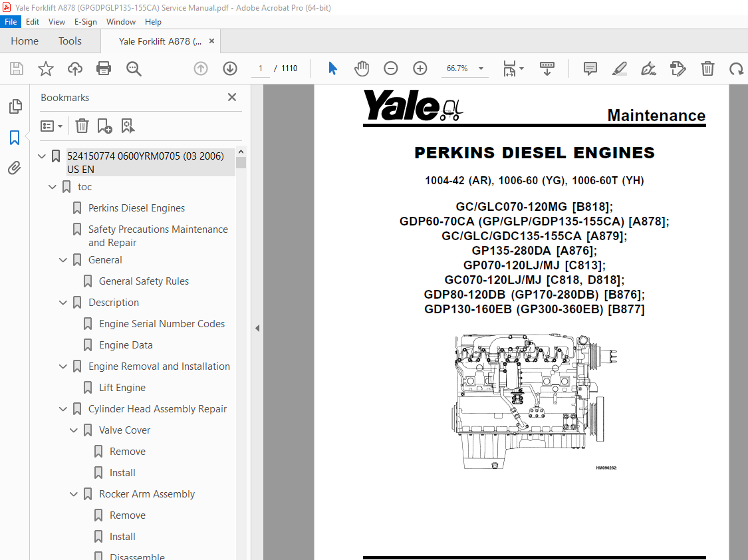The height and width of the screenshot is (560, 748).
Task: Open the File menu
Action: (x=11, y=22)
